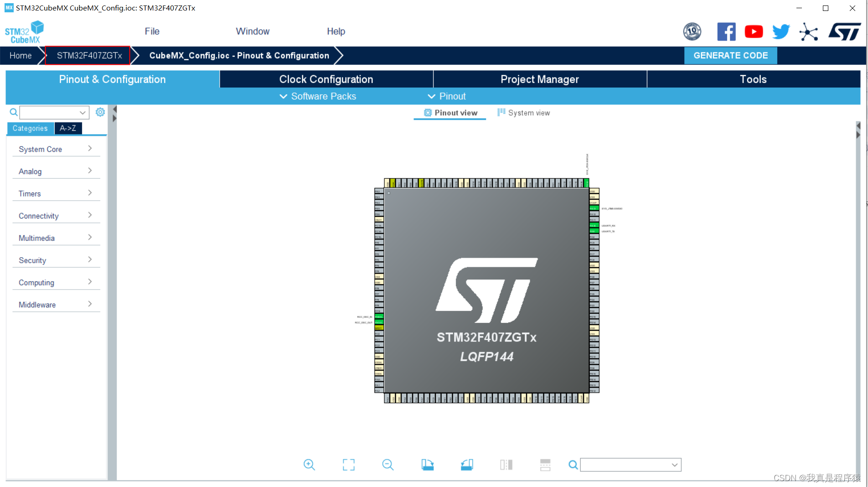Expand Computing category
The width and height of the screenshot is (868, 487).
point(56,283)
